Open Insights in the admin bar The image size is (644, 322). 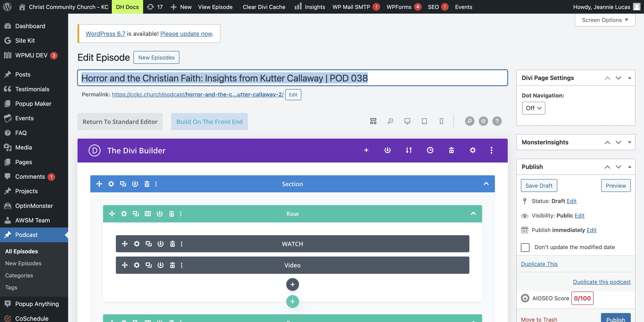click(310, 7)
